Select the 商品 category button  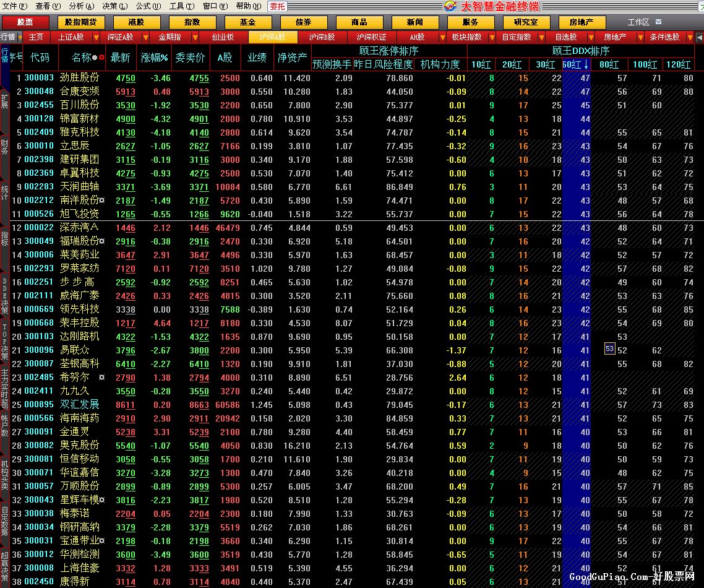pos(359,22)
